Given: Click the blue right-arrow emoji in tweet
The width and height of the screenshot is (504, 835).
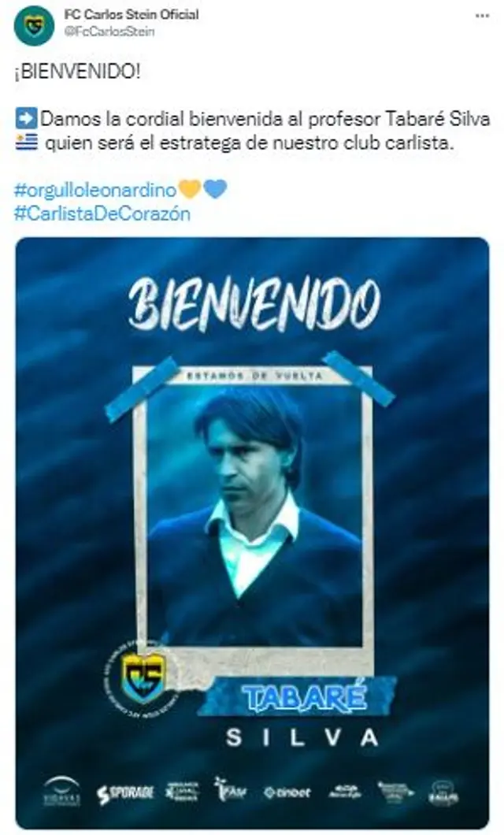Looking at the screenshot, I should click(27, 118).
